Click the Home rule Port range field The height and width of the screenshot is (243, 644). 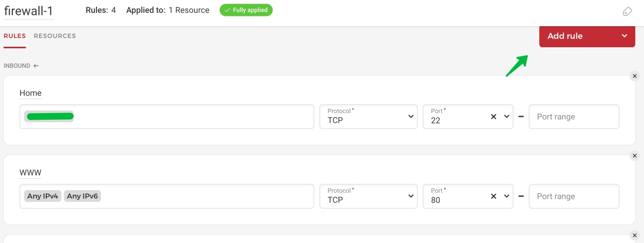point(574,117)
